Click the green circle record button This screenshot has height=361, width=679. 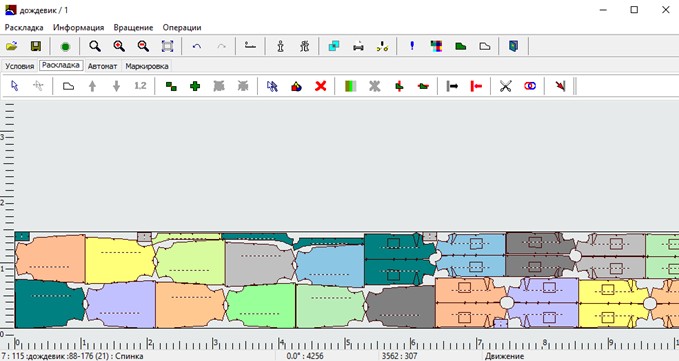(x=65, y=46)
